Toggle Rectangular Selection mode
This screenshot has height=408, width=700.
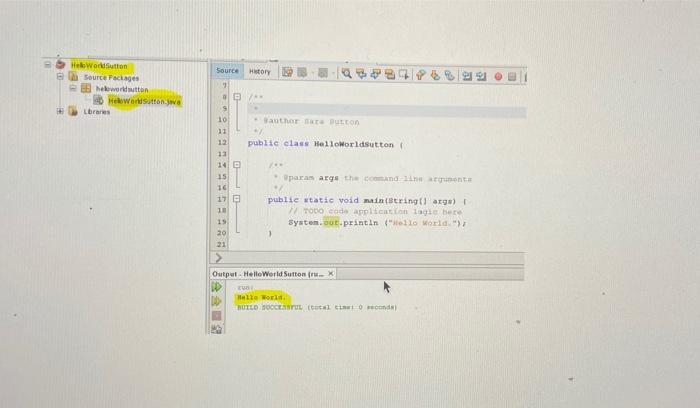(404, 75)
